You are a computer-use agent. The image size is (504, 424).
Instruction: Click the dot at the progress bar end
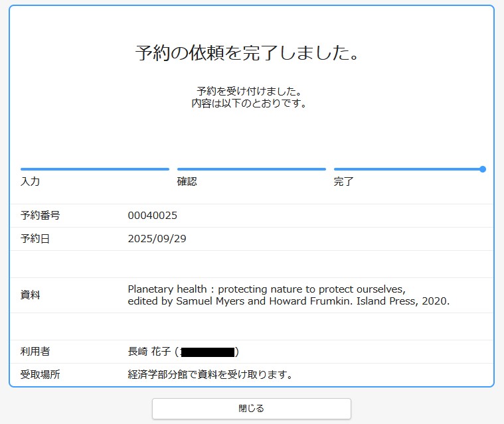(x=483, y=169)
